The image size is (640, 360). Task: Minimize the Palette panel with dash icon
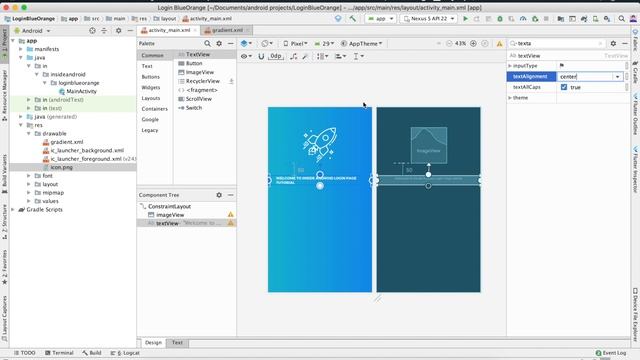tap(231, 43)
